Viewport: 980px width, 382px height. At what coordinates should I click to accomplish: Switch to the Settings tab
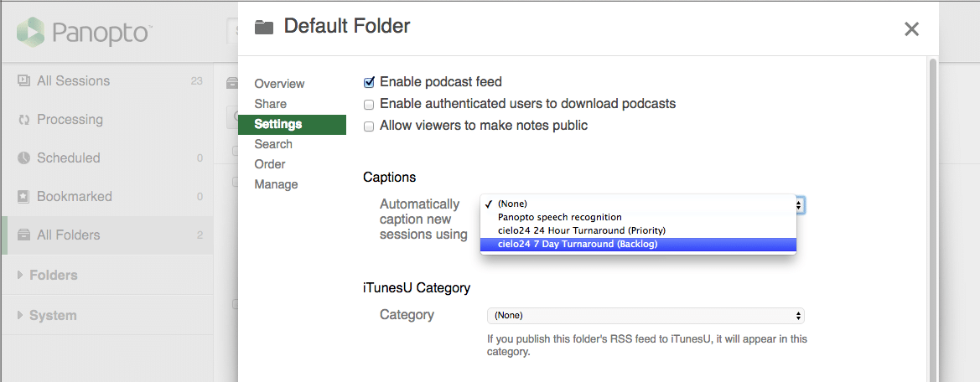tap(292, 124)
